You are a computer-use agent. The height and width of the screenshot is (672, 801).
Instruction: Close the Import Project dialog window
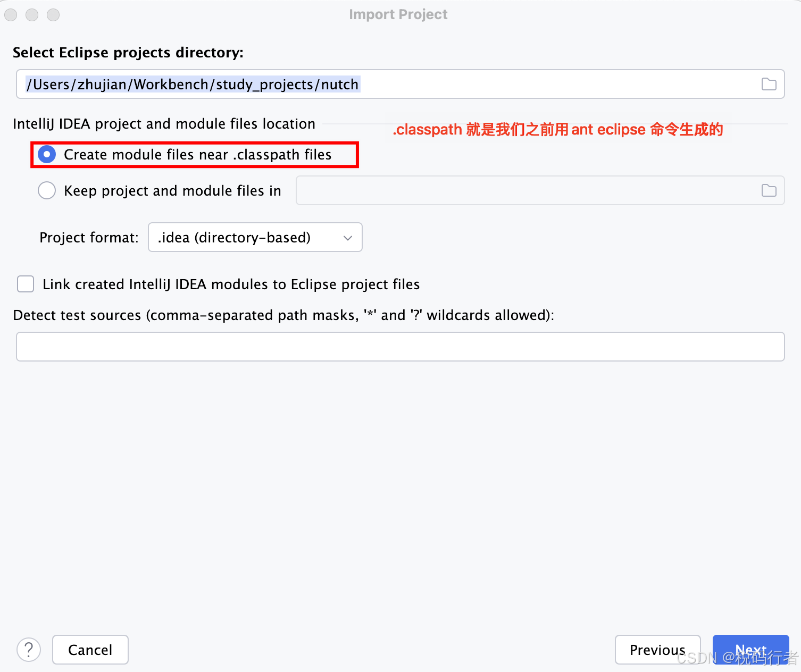(11, 15)
